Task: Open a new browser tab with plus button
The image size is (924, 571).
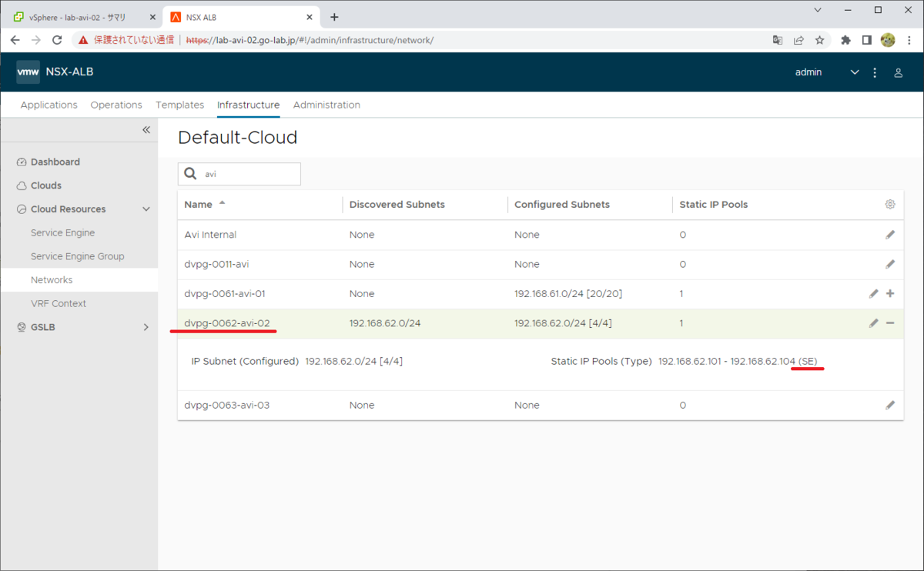Action: tap(334, 17)
